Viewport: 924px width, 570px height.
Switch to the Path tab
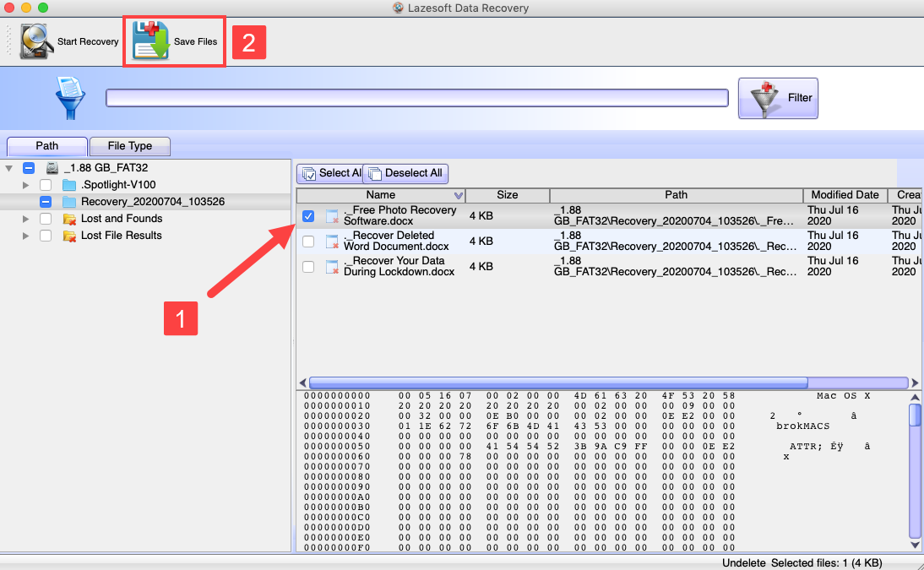47,145
